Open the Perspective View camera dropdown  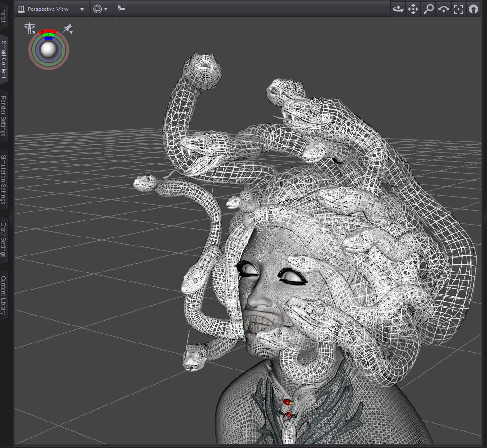click(x=52, y=9)
